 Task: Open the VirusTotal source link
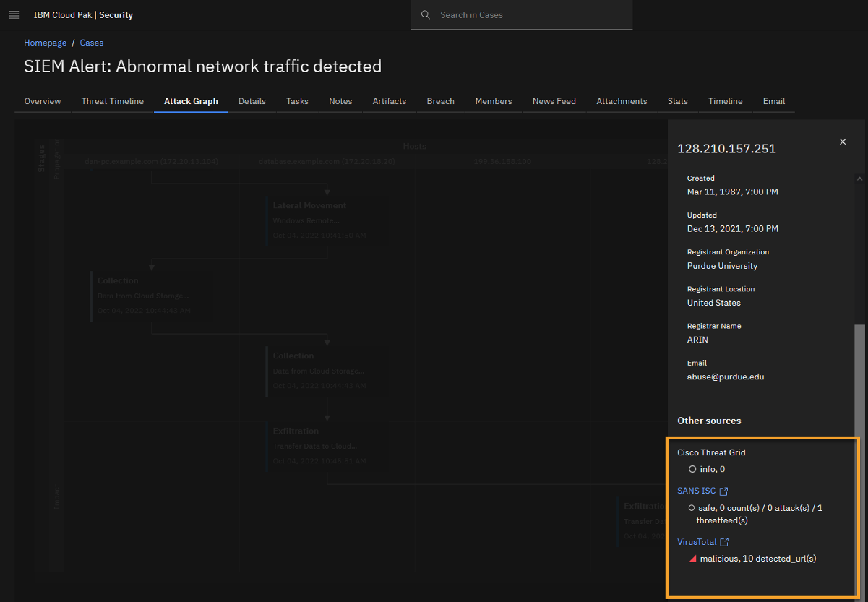697,541
